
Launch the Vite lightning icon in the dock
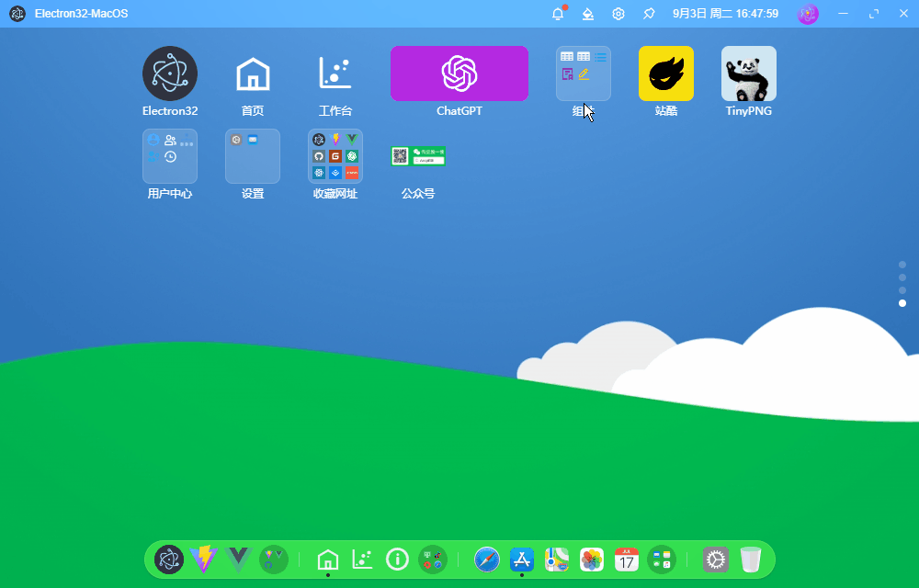tap(203, 560)
